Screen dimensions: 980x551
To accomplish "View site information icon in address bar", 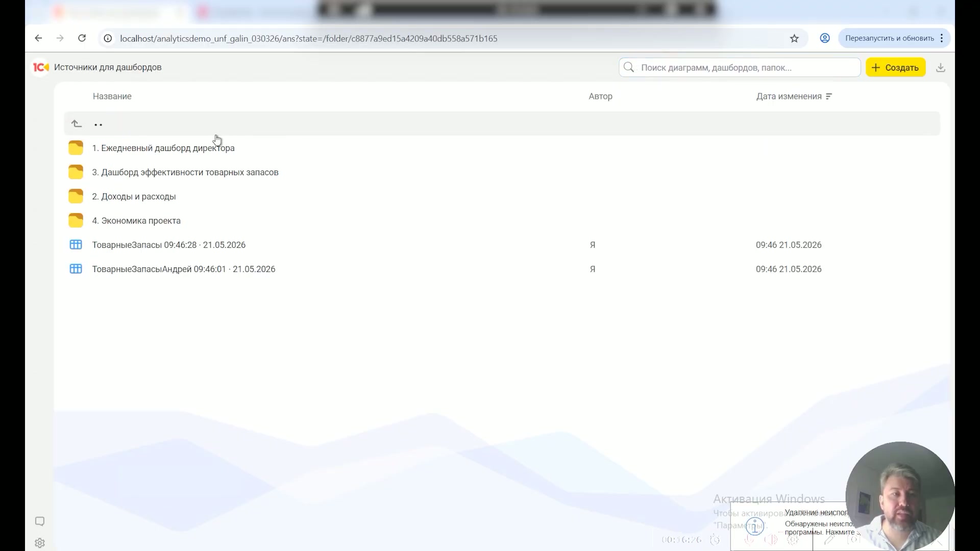I will pyautogui.click(x=108, y=38).
